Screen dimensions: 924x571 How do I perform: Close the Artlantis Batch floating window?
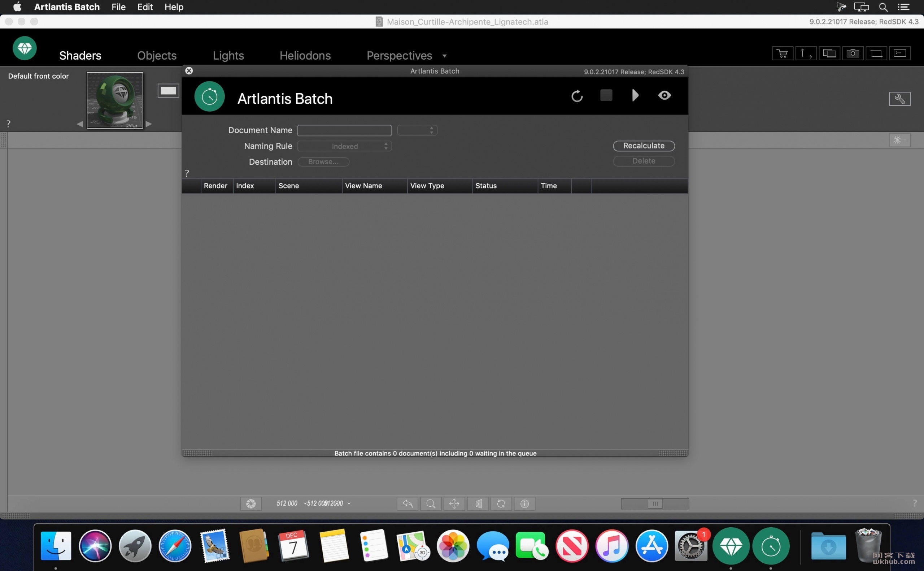tap(189, 71)
